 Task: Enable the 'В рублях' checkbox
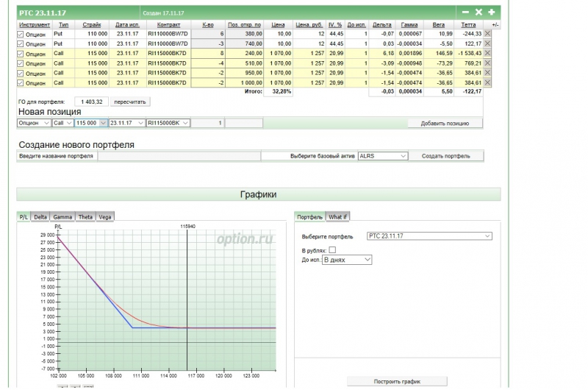click(332, 250)
